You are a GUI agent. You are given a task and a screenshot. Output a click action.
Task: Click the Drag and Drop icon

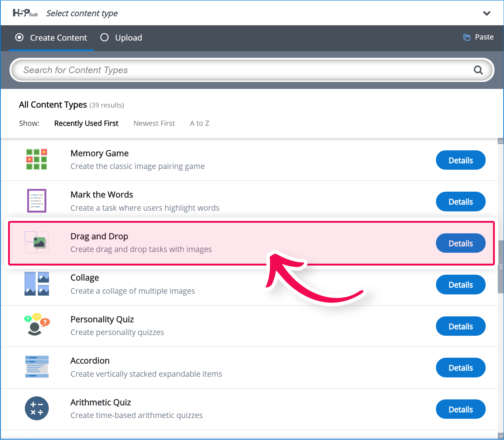(37, 242)
